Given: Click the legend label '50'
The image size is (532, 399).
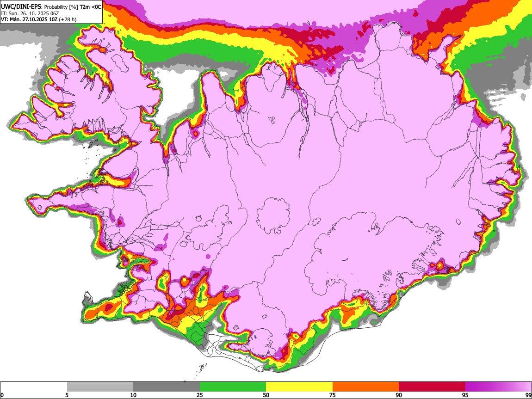Looking at the screenshot, I should 266,395.
